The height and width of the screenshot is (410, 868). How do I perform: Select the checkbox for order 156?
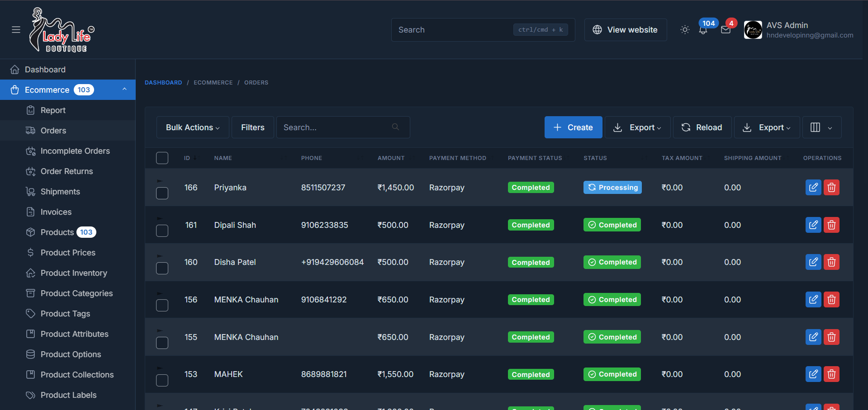click(162, 306)
